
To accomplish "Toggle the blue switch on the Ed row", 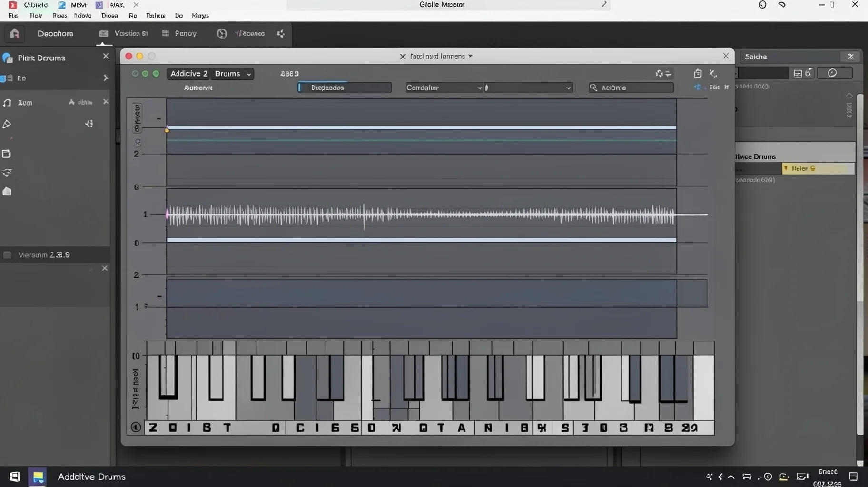I will tap(7, 78).
